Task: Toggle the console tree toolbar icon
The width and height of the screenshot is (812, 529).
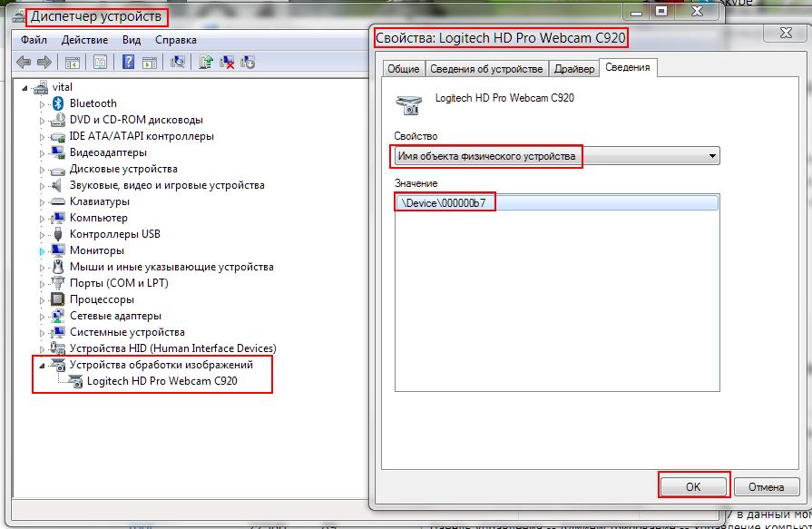Action: tap(73, 63)
